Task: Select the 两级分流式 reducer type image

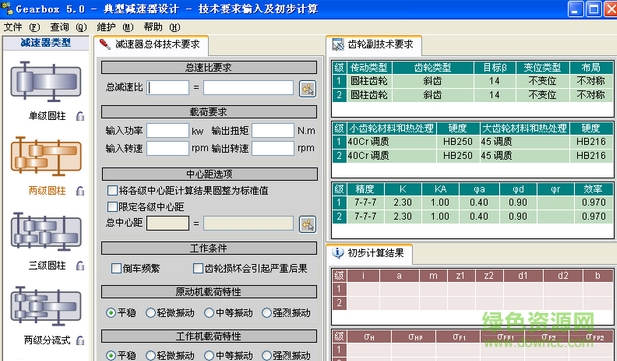Action: pyautogui.click(x=46, y=306)
